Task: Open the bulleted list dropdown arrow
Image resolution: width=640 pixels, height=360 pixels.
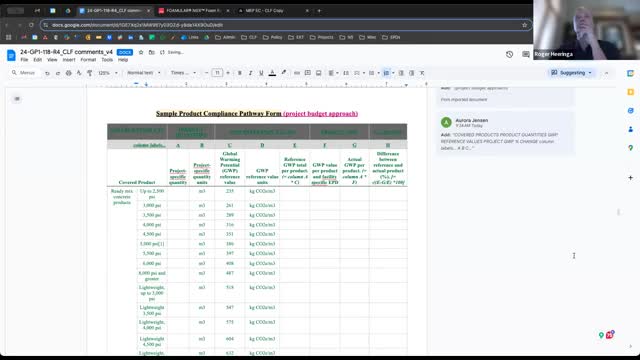Action: pos(378,73)
